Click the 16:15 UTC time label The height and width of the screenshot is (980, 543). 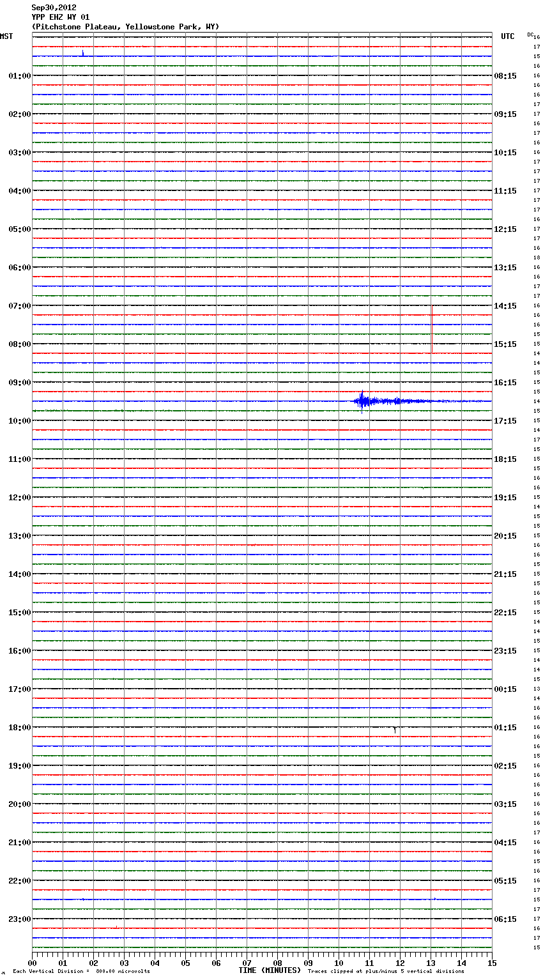(x=505, y=383)
